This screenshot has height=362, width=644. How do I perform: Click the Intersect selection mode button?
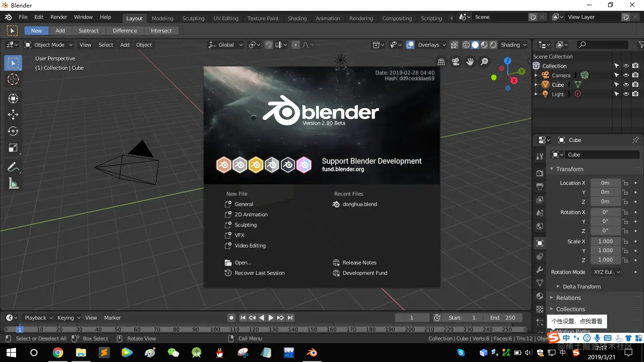pos(161,31)
